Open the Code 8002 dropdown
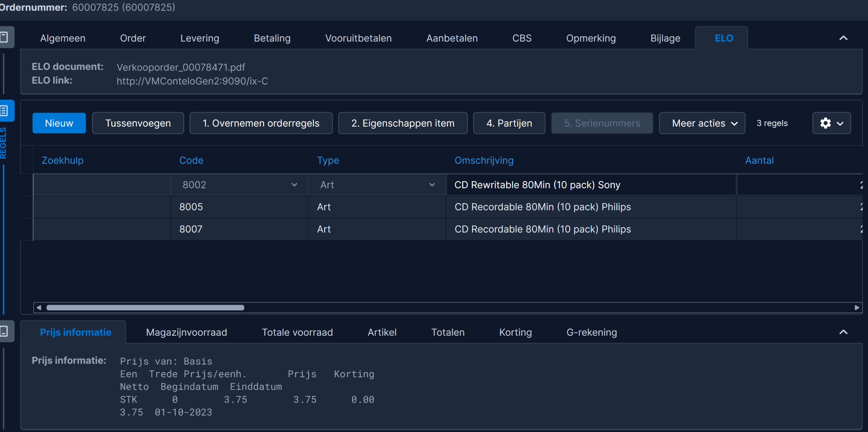The width and height of the screenshot is (868, 432). click(x=294, y=185)
